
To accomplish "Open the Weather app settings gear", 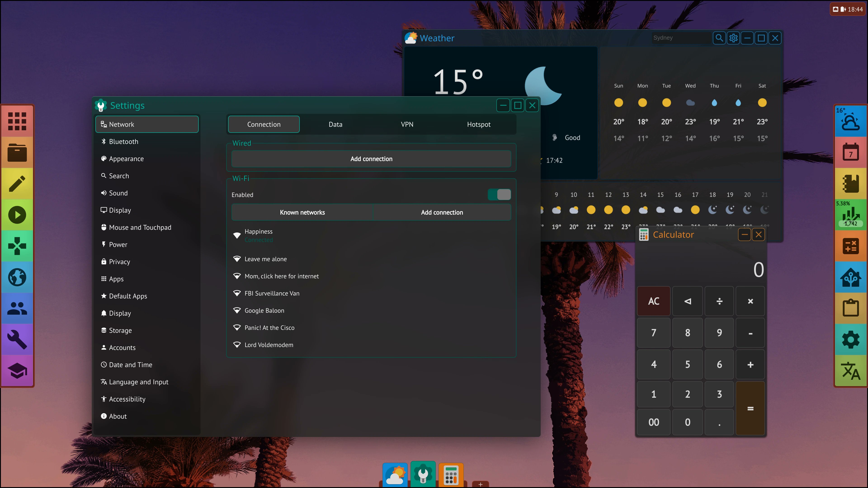I will coord(733,38).
